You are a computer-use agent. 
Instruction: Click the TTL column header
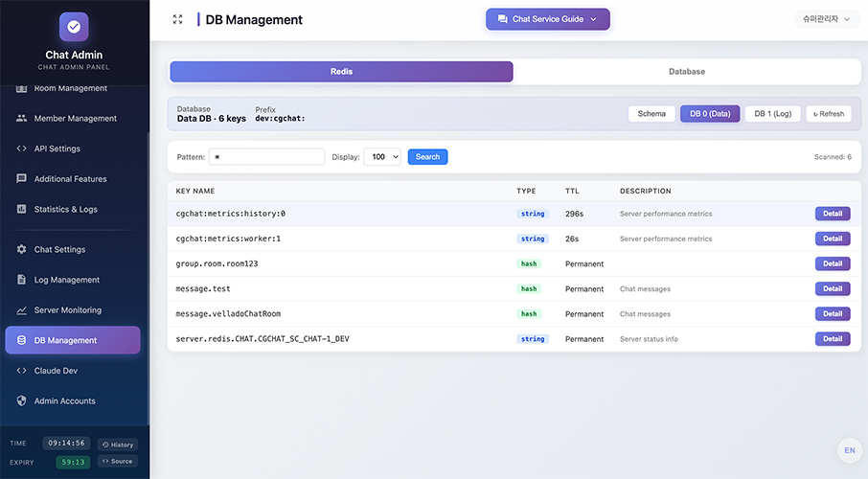point(572,191)
